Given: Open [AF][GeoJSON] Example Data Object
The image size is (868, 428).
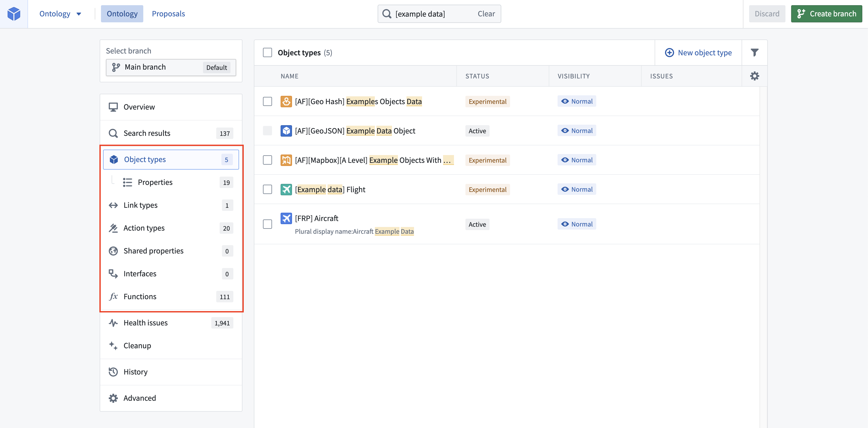Looking at the screenshot, I should click(x=355, y=131).
